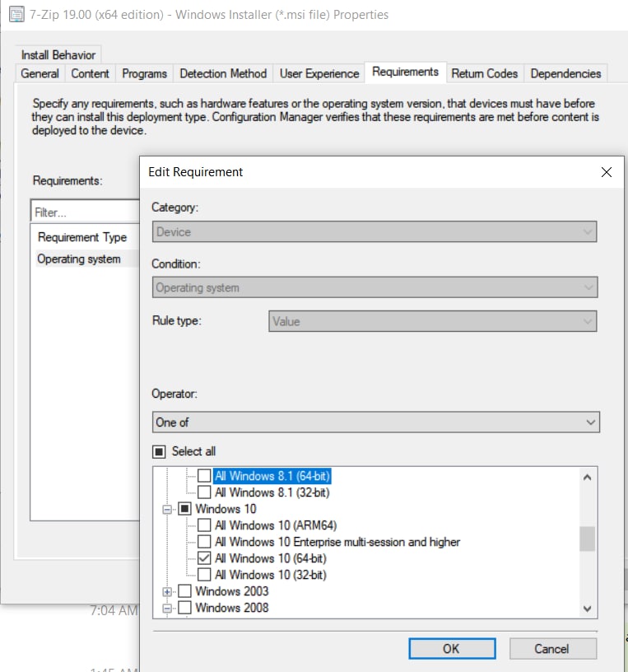Uncheck All Windows 10 (64-bit)
Image resolution: width=628 pixels, height=672 pixels.
(204, 558)
